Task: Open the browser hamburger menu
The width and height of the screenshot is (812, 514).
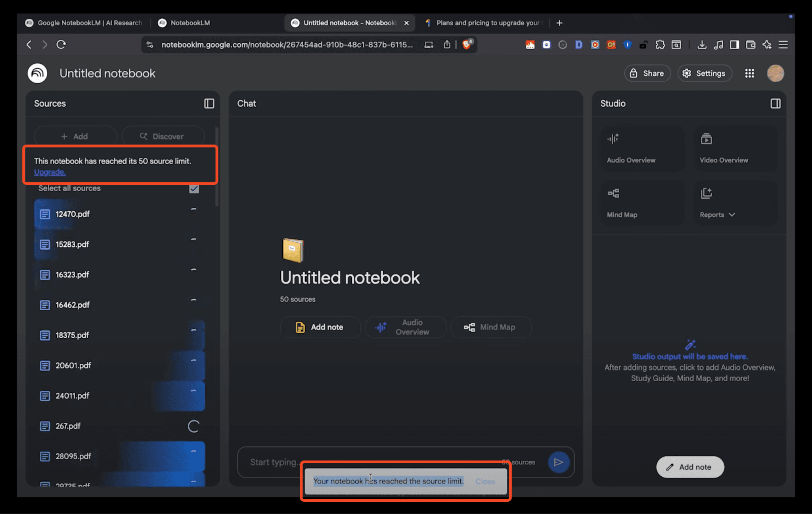Action: pyautogui.click(x=783, y=44)
